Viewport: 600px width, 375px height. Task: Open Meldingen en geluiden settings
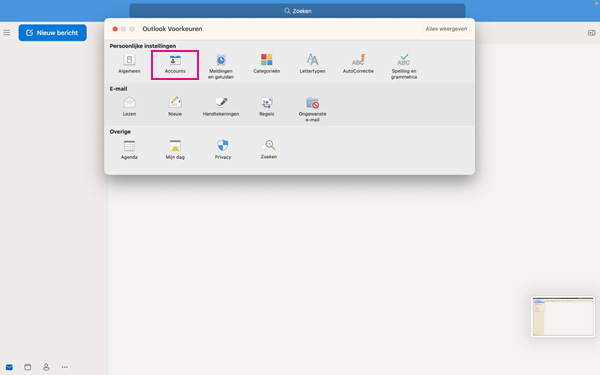221,66
